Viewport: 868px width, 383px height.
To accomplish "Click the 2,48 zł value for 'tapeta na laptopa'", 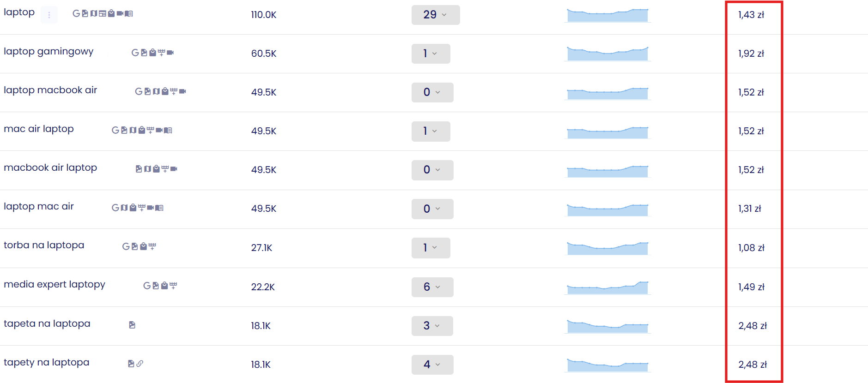I will (753, 326).
